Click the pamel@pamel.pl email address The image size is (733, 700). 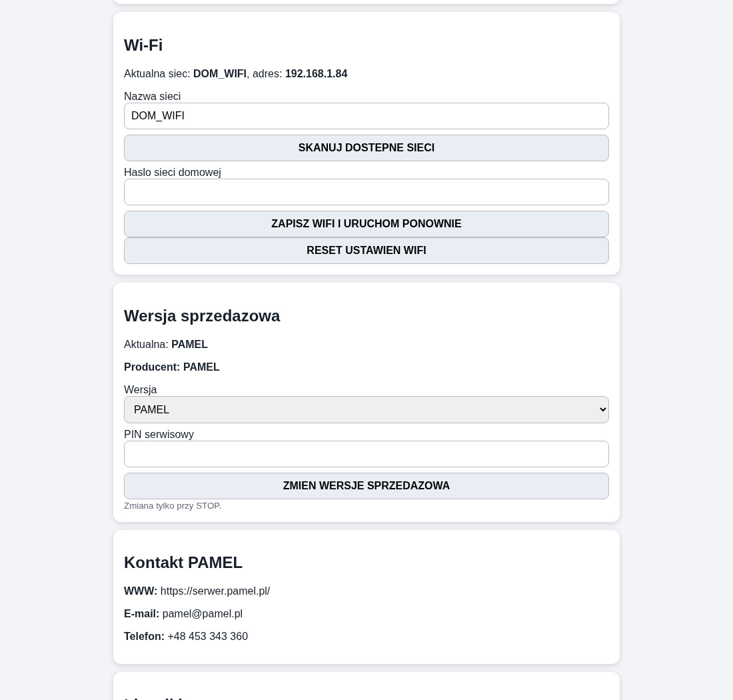[203, 613]
